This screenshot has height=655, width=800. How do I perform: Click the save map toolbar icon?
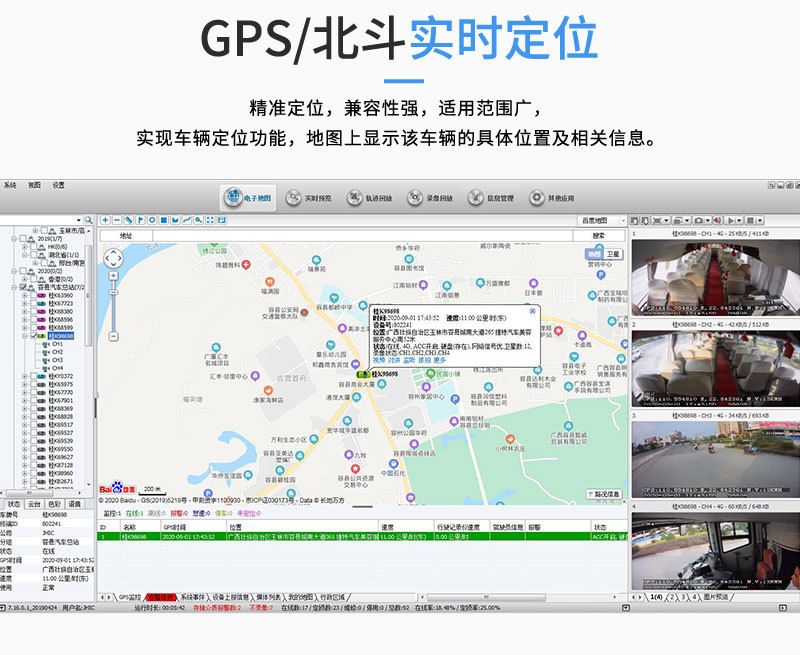(222, 220)
